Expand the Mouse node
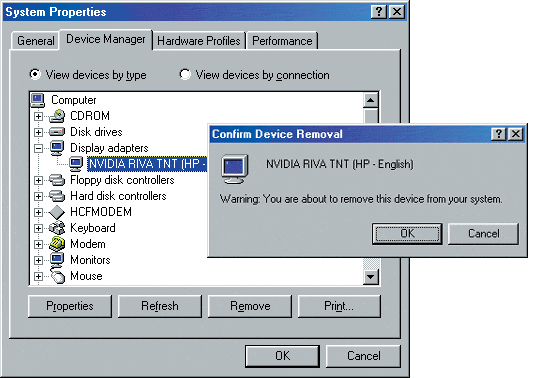 (39, 276)
